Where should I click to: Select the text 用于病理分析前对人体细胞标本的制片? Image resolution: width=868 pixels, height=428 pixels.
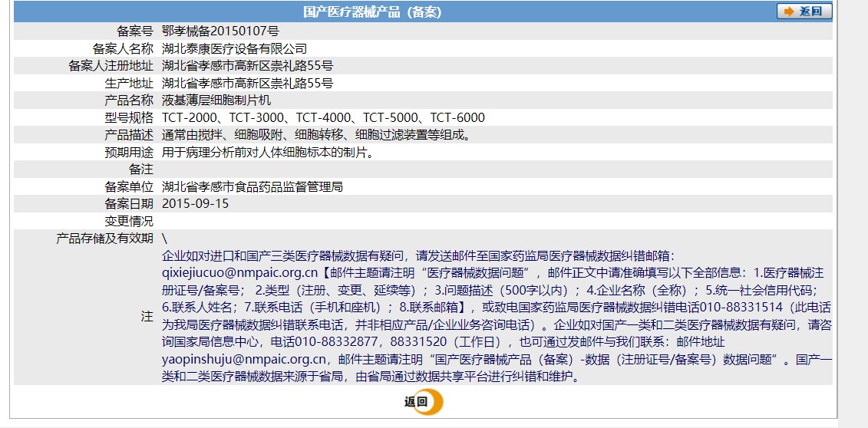[x=267, y=153]
